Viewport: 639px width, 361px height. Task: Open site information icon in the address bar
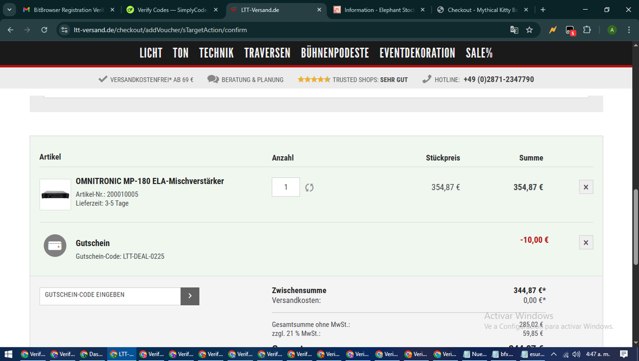pyautogui.click(x=64, y=30)
